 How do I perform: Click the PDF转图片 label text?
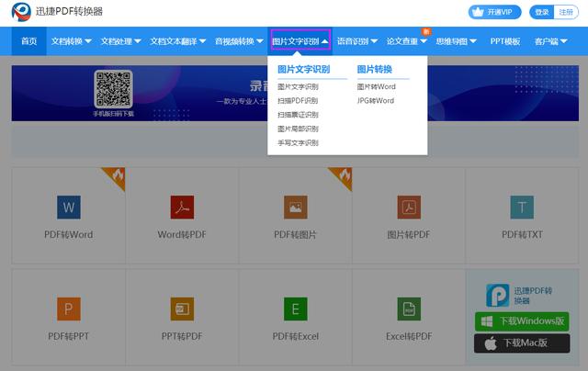(296, 234)
